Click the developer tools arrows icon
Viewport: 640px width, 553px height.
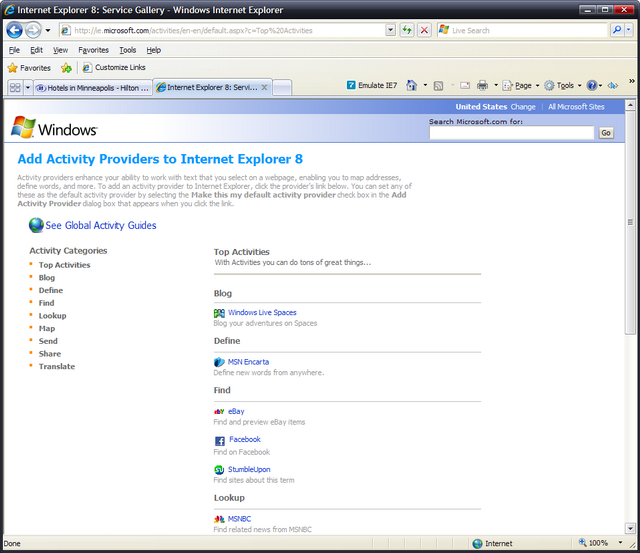[x=613, y=85]
